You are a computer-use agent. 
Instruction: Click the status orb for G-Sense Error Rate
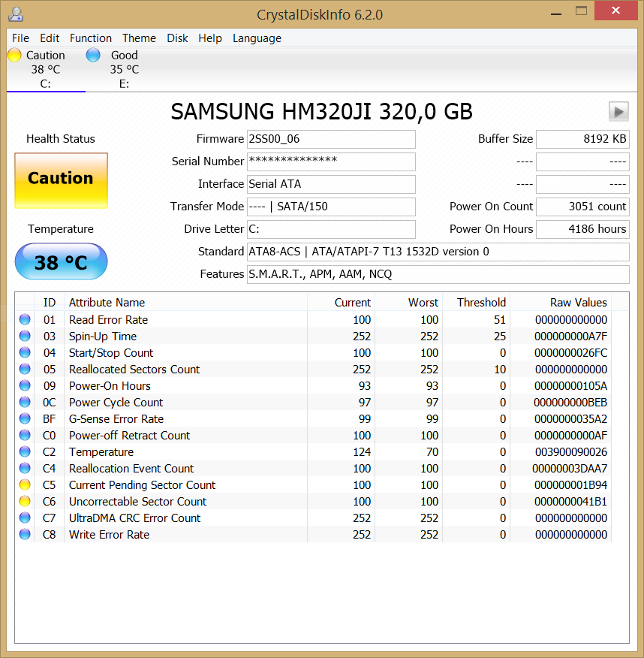pos(25,418)
